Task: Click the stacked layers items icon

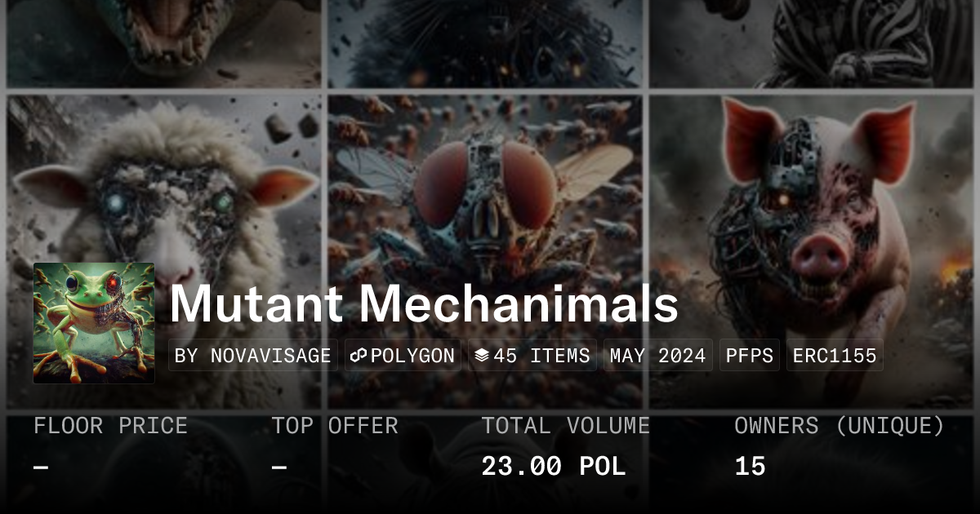Action: click(482, 356)
